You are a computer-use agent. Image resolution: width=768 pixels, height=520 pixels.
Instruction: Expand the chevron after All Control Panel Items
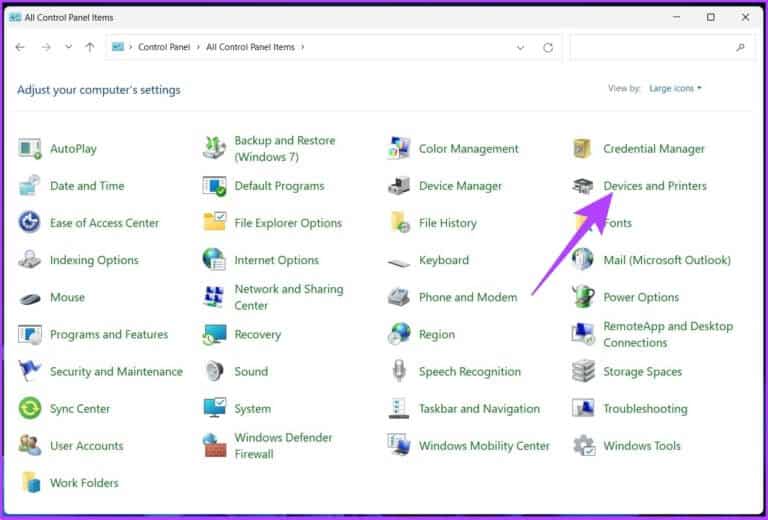(303, 47)
